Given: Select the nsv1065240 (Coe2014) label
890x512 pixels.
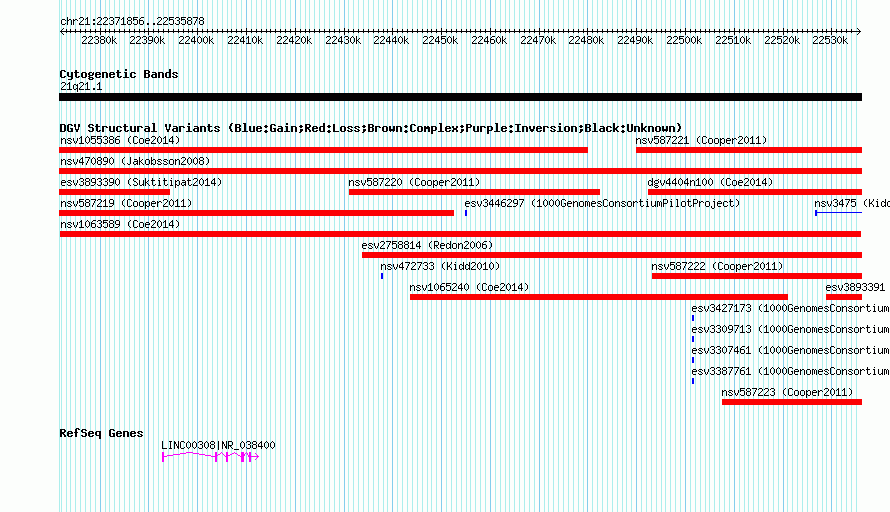Looking at the screenshot, I should (x=469, y=287).
